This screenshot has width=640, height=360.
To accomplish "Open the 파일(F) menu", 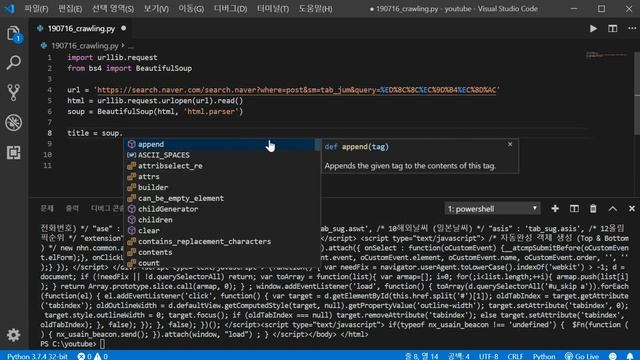I will pyautogui.click(x=36, y=9).
